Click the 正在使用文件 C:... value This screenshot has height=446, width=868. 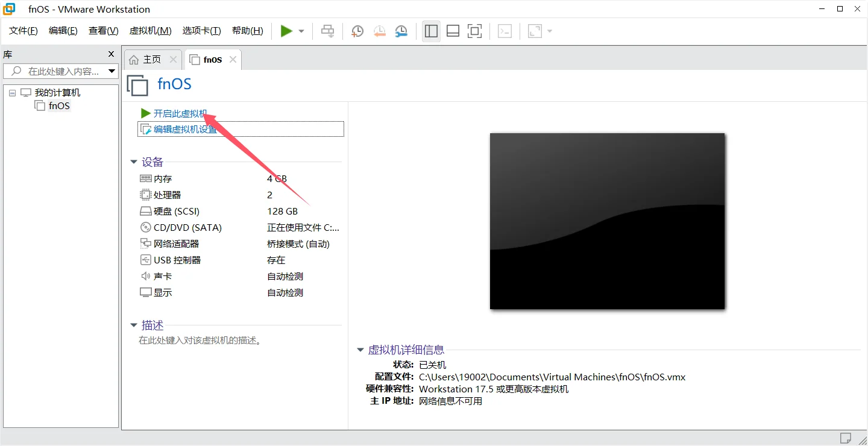click(303, 228)
